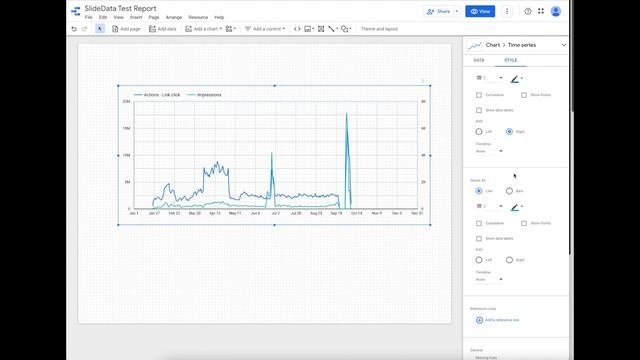Image resolution: width=640 pixels, height=360 pixels.
Task: Open the Arrange menu
Action: pyautogui.click(x=174, y=18)
